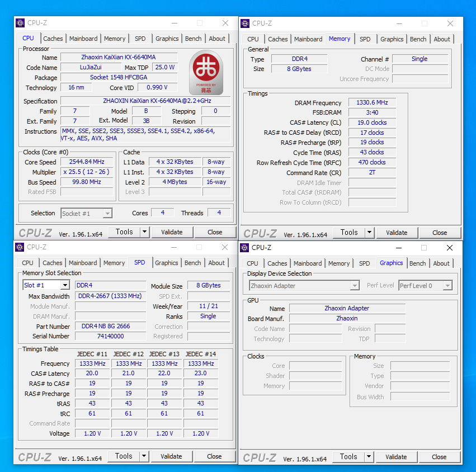Click Tools button in Graphics window
476x472 pixels.
(348, 457)
